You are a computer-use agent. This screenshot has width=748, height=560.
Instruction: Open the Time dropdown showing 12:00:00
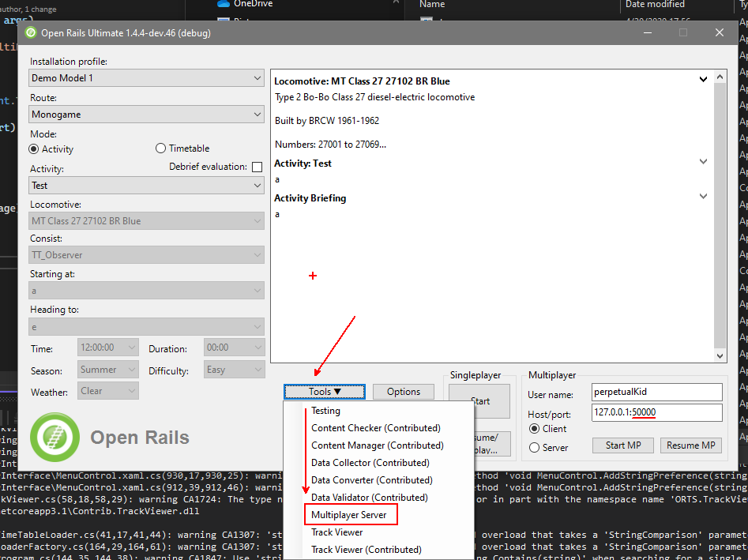pyautogui.click(x=108, y=348)
